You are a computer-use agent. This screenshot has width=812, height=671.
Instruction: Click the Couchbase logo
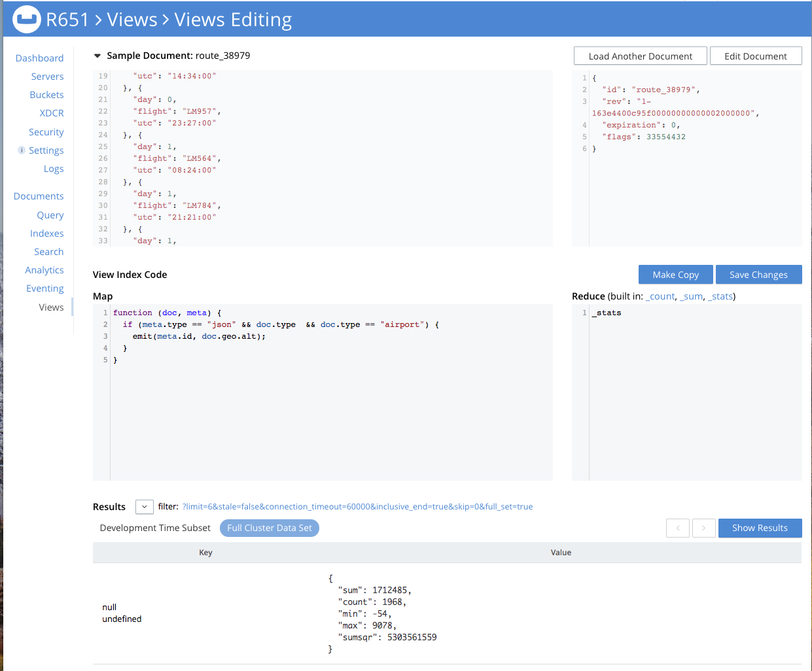click(x=26, y=19)
